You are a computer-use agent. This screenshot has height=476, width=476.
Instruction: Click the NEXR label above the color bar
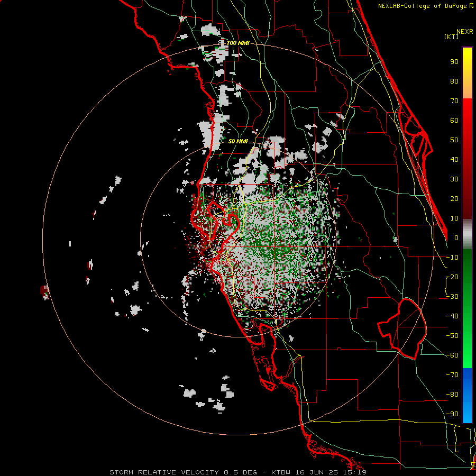point(465,32)
